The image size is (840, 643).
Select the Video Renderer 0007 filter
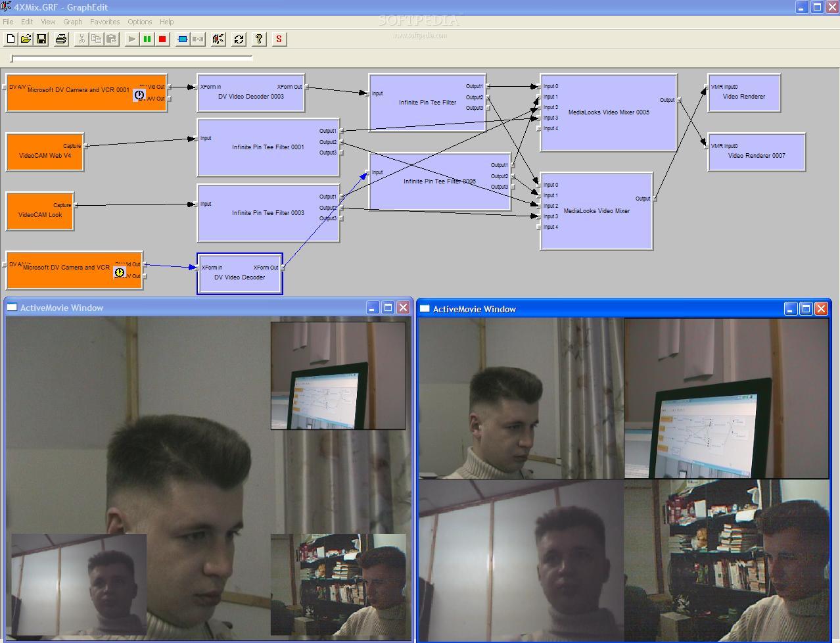pos(757,153)
